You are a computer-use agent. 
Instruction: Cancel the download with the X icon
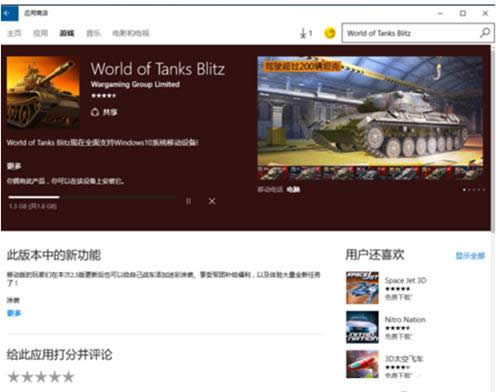tap(212, 201)
